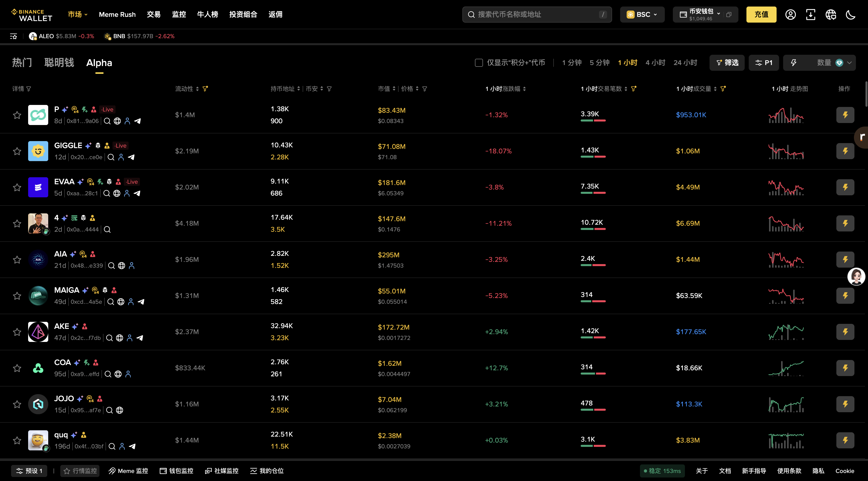
Task: Favorite the quq token with star
Action: (17, 440)
